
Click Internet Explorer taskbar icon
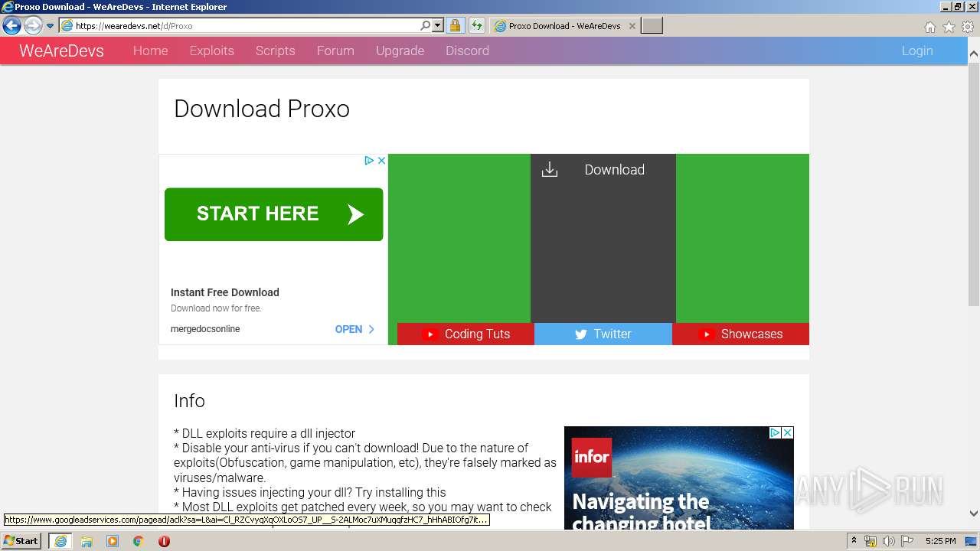(60, 541)
